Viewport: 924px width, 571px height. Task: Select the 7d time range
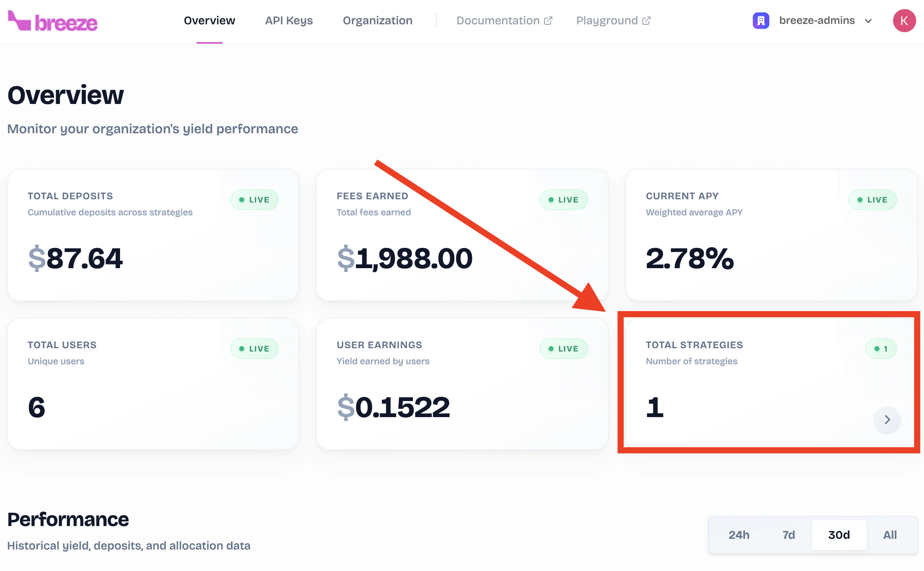788,535
